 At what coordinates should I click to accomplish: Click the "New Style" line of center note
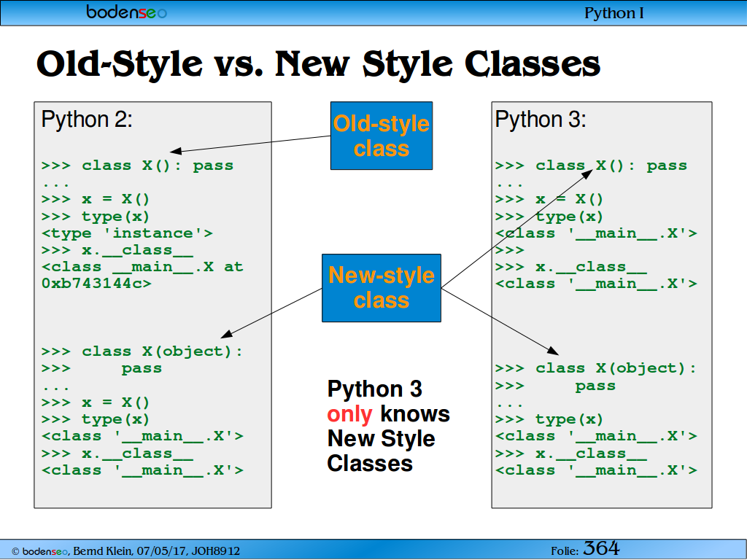(381, 438)
